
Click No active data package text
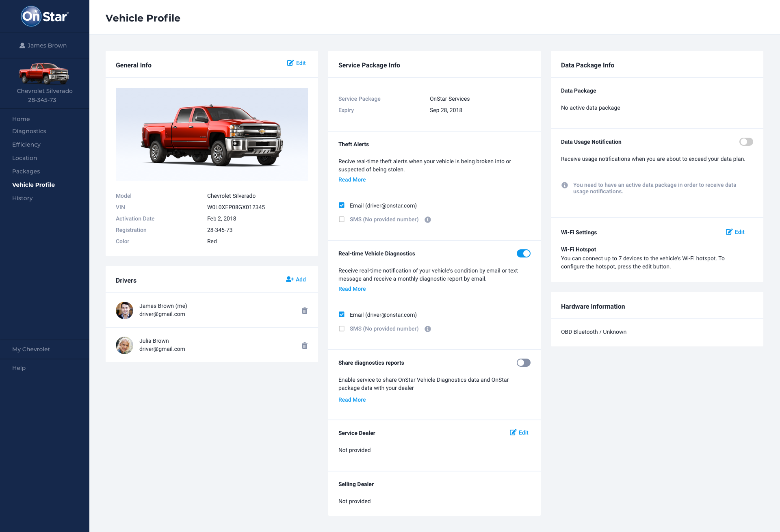coord(590,108)
